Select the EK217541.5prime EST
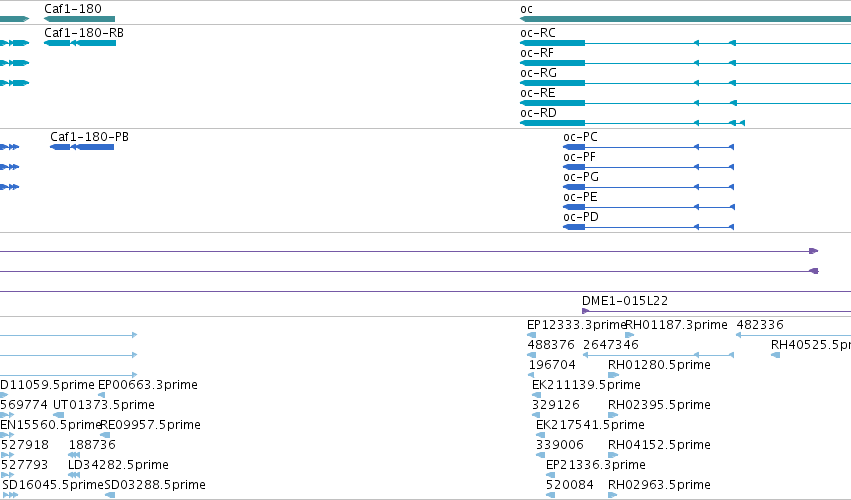Screen dimensions: 851x500 tap(590, 425)
